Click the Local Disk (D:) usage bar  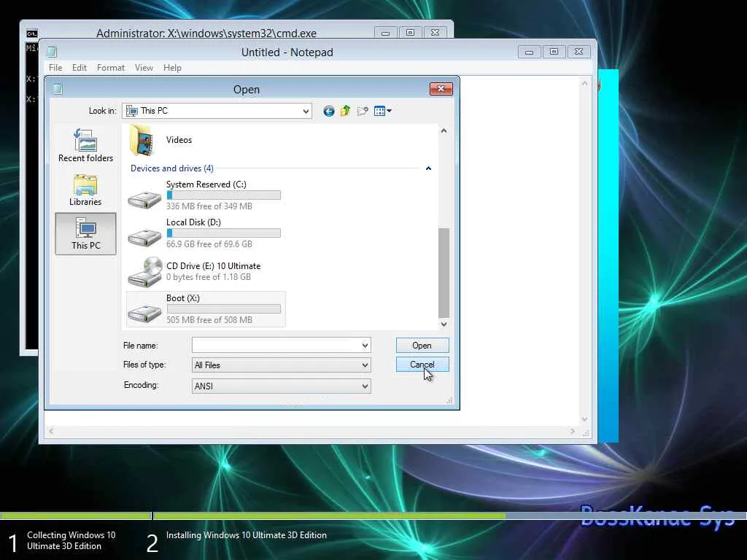coord(223,233)
